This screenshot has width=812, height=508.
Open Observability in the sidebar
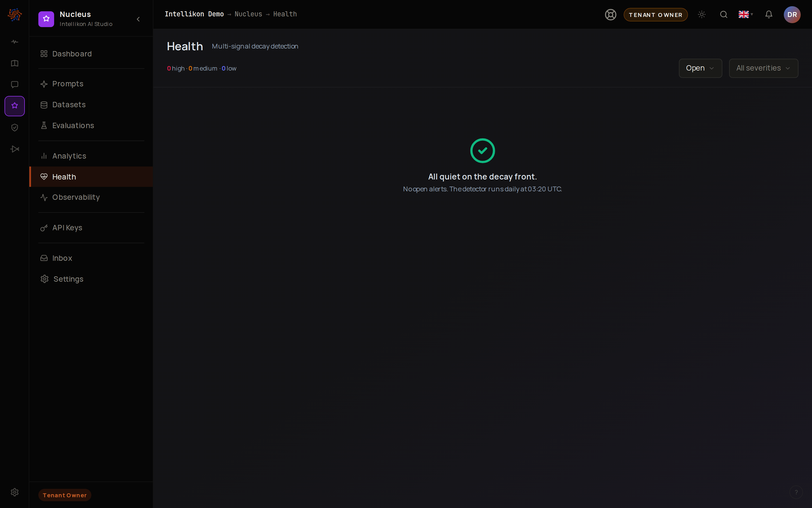(x=91, y=197)
